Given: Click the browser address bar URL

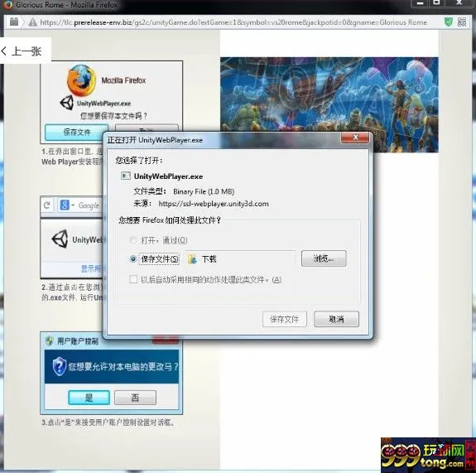Looking at the screenshot, I should (x=233, y=22).
